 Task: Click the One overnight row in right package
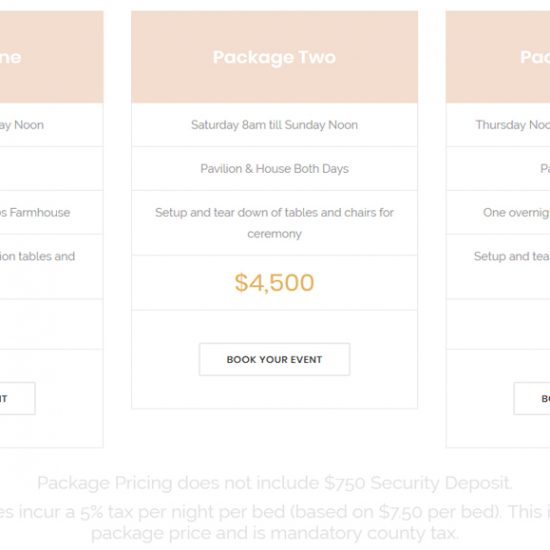498,213
